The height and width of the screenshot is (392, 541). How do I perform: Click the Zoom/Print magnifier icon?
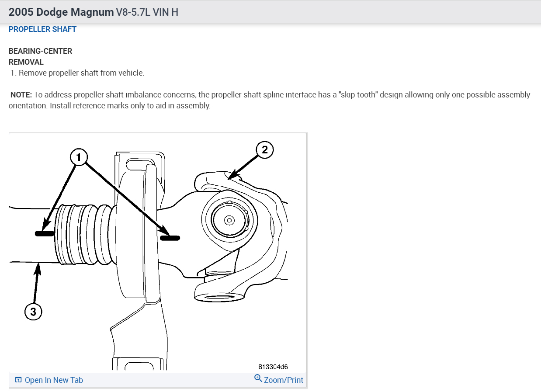click(258, 378)
